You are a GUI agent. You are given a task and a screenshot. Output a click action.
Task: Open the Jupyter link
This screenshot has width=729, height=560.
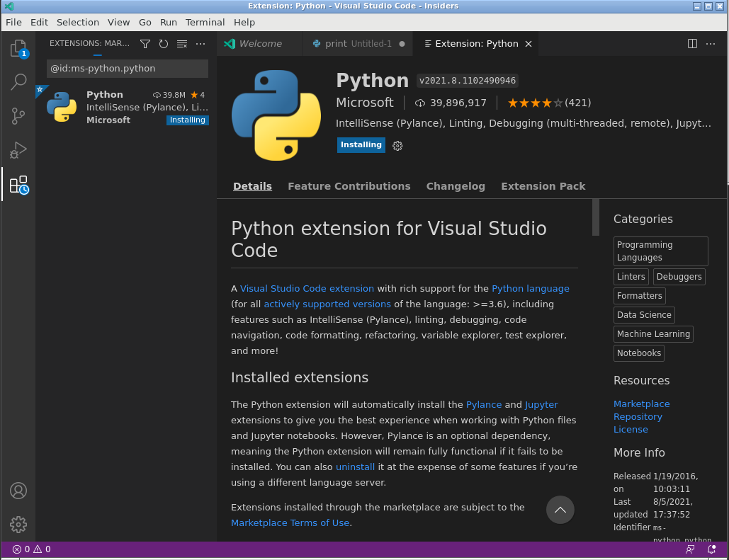pos(541,405)
